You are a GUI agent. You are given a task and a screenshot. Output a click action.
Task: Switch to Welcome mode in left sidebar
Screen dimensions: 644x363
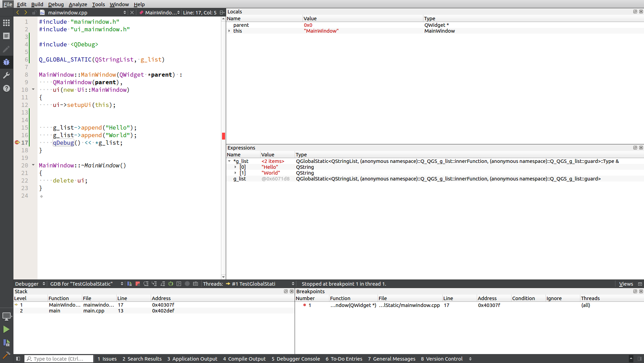pos(6,23)
